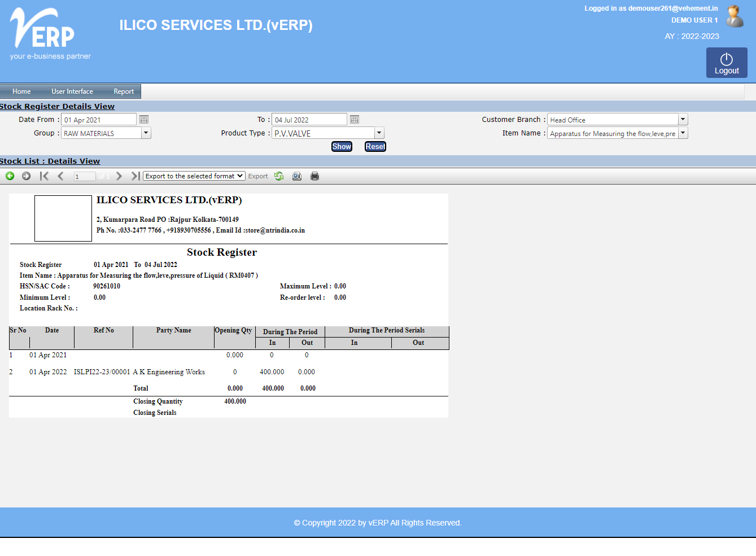
Task: Click the Date From input field
Action: point(99,120)
